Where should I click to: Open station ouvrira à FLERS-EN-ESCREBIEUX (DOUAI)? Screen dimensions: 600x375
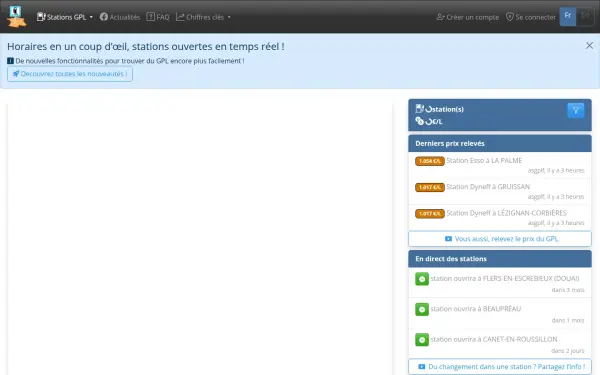point(505,279)
